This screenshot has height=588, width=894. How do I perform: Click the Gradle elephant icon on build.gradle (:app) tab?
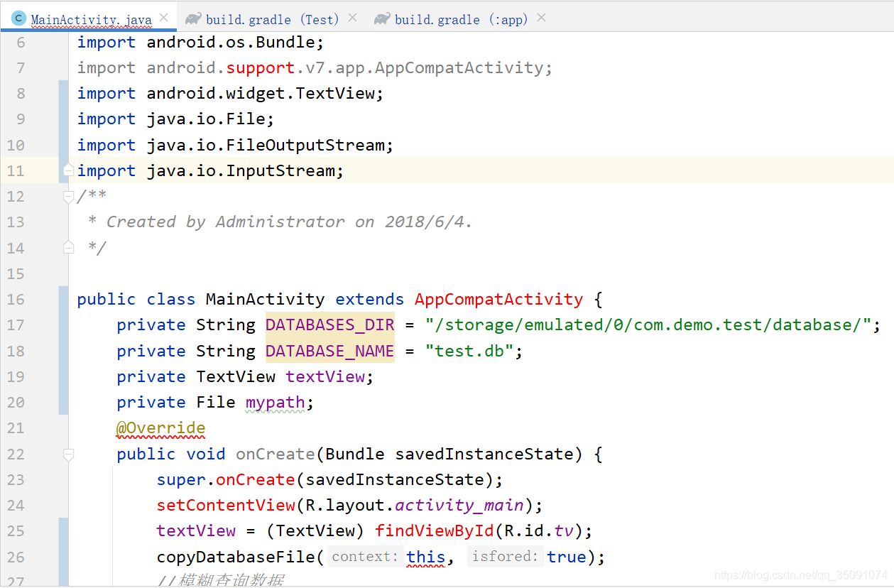[382, 18]
